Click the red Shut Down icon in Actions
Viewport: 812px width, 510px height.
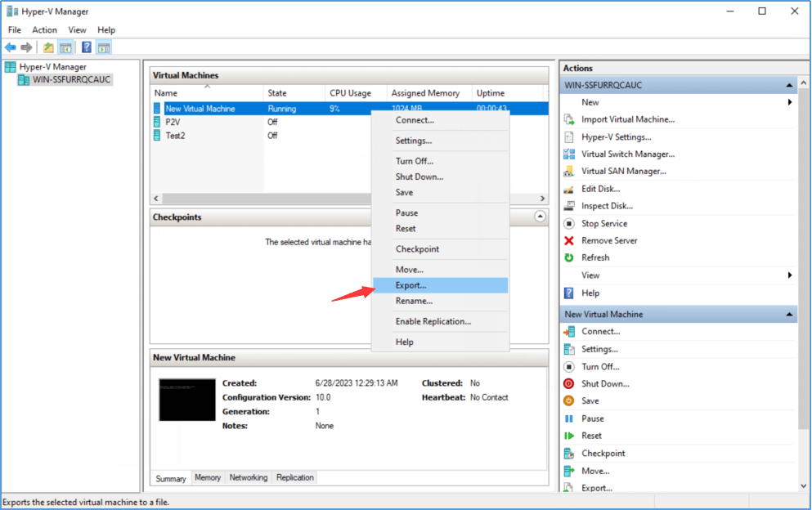[x=569, y=383]
